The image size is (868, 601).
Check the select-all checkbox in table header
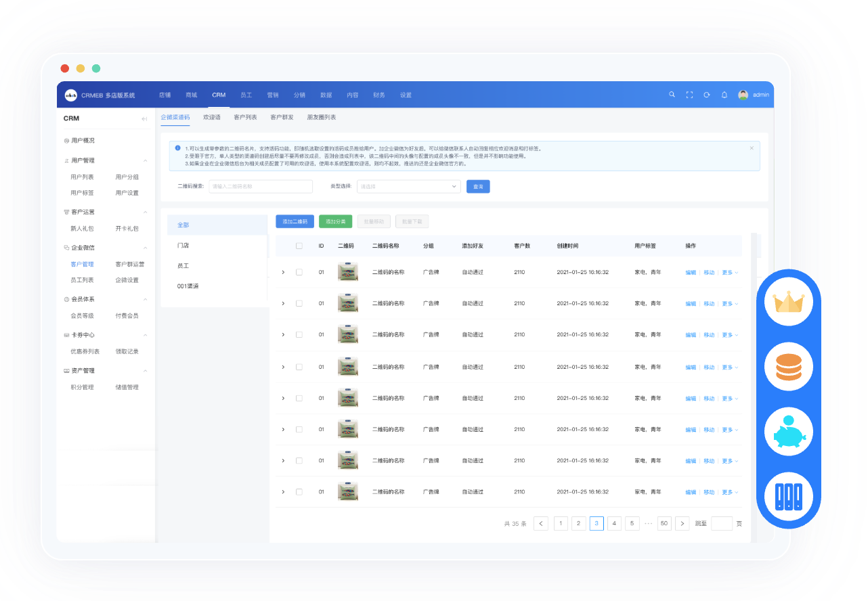click(x=299, y=246)
